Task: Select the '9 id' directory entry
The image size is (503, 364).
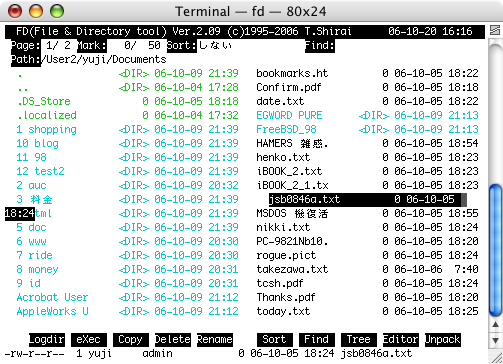Action: pyautogui.click(x=128, y=283)
